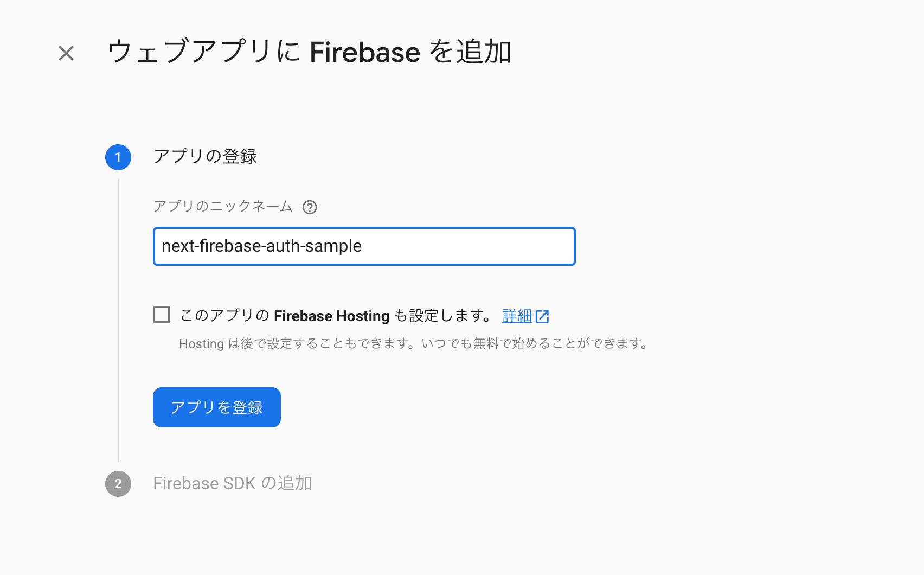The height and width of the screenshot is (575, 924).
Task: Open the 詳細 details link
Action: tap(517, 316)
